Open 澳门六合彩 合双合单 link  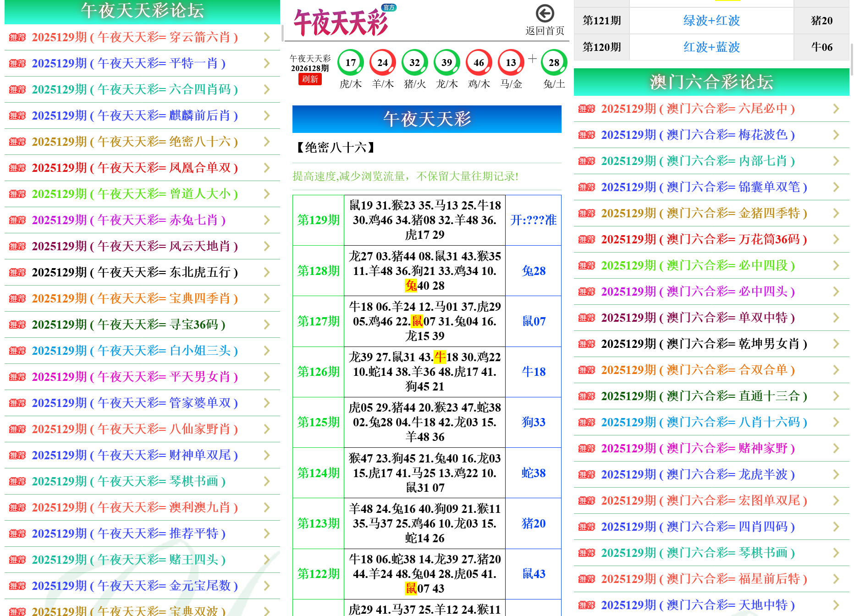pos(698,370)
